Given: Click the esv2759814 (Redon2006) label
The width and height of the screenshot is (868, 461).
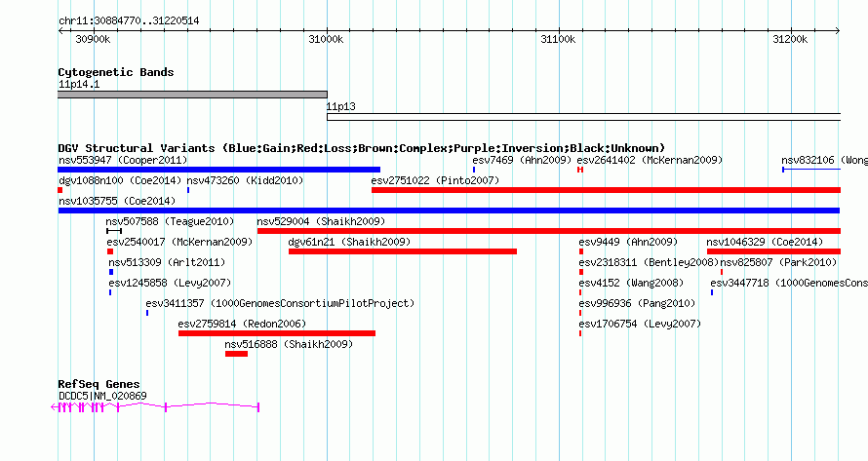Looking at the screenshot, I should [242, 324].
